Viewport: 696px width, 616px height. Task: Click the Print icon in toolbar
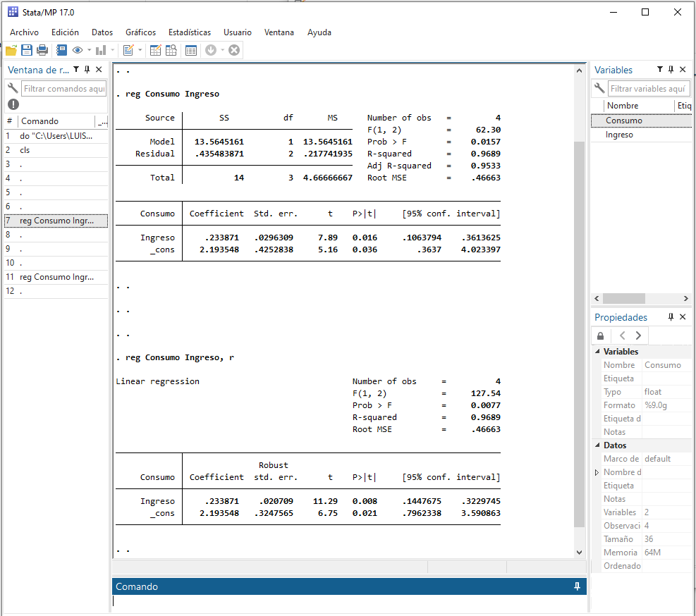[x=42, y=50]
